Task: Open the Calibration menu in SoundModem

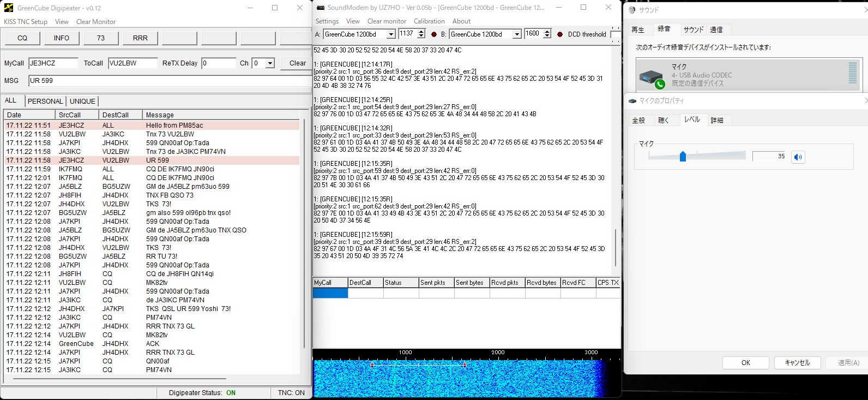Action: pos(429,21)
